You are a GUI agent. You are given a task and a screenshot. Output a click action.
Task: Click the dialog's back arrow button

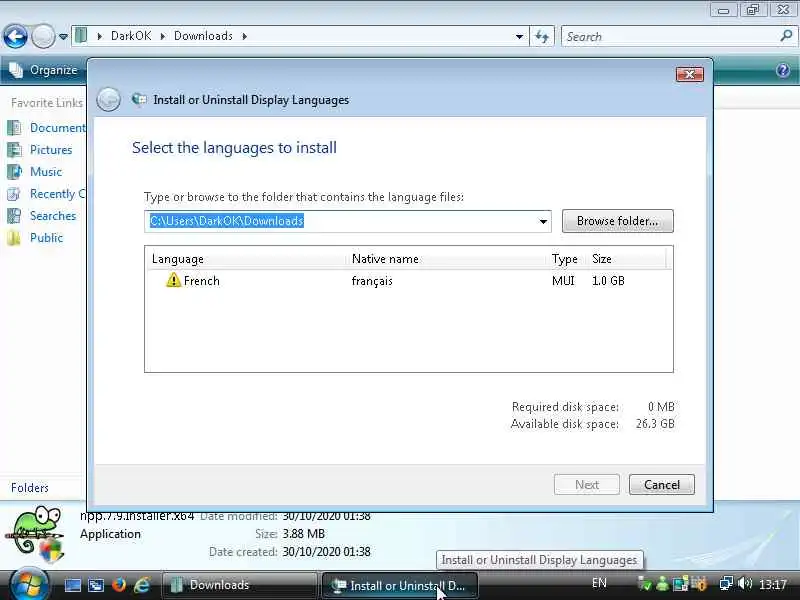click(109, 99)
